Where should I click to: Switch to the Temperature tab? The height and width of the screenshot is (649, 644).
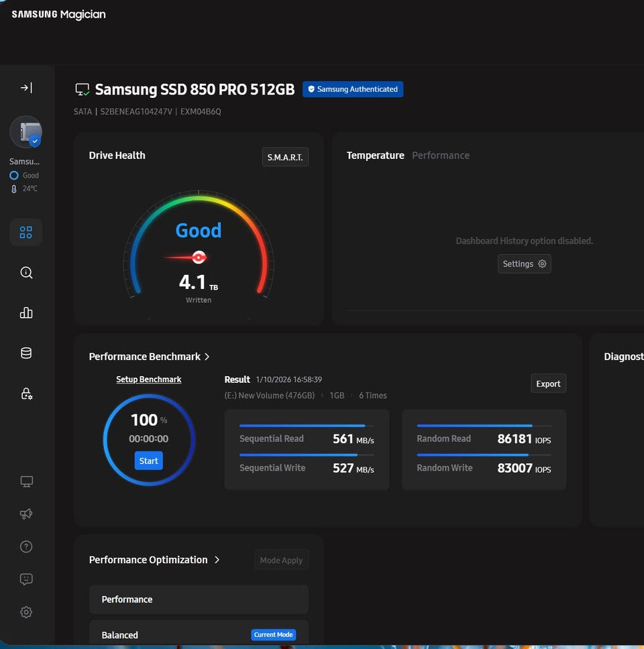(375, 156)
